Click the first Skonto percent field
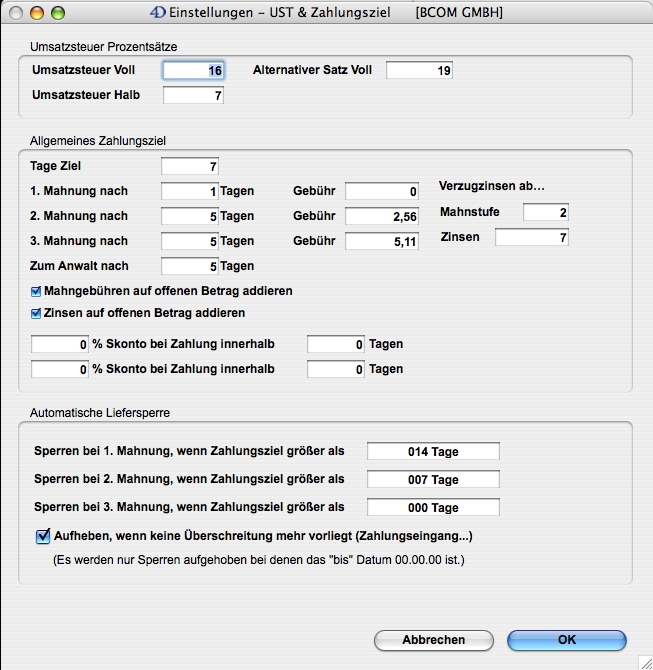Screen dimensions: 653x670 tap(60, 344)
